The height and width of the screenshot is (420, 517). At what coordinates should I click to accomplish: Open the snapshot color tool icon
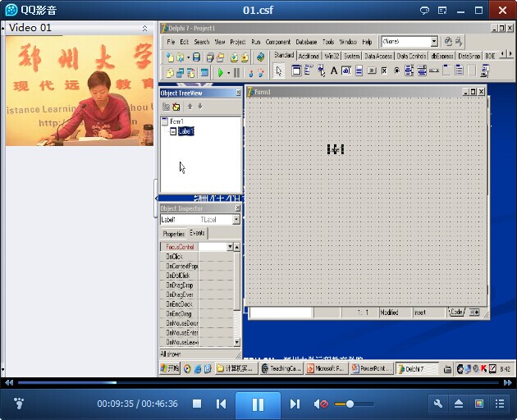[479, 404]
